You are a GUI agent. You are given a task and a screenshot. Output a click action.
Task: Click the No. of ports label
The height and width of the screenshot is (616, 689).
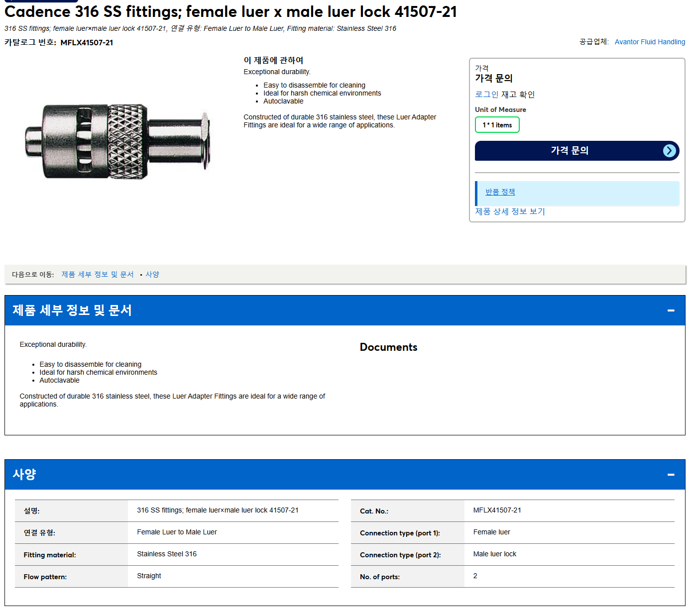380,577
